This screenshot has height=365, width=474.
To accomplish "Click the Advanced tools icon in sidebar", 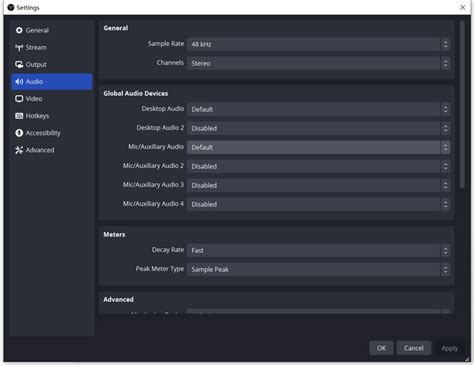I will [x=19, y=150].
